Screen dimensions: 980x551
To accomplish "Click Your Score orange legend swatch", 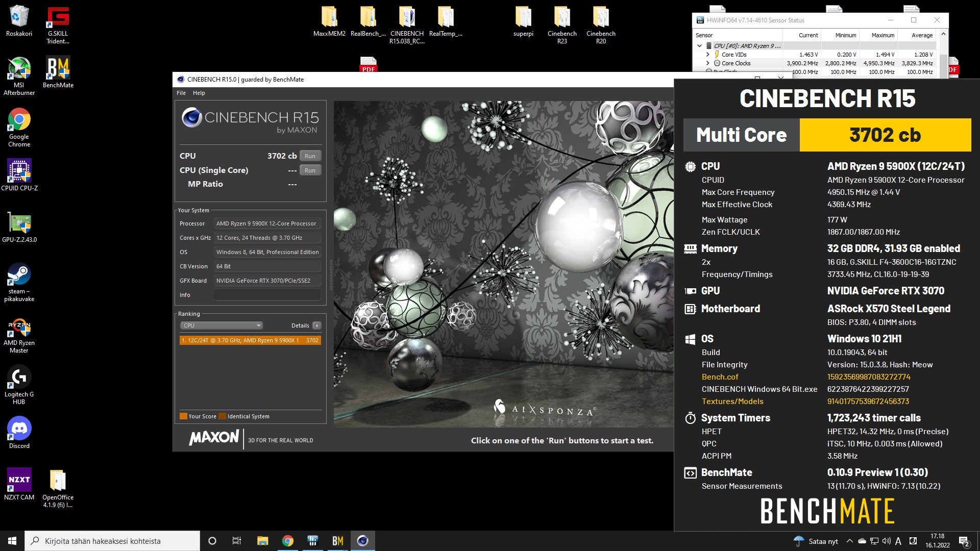I will 183,416.
